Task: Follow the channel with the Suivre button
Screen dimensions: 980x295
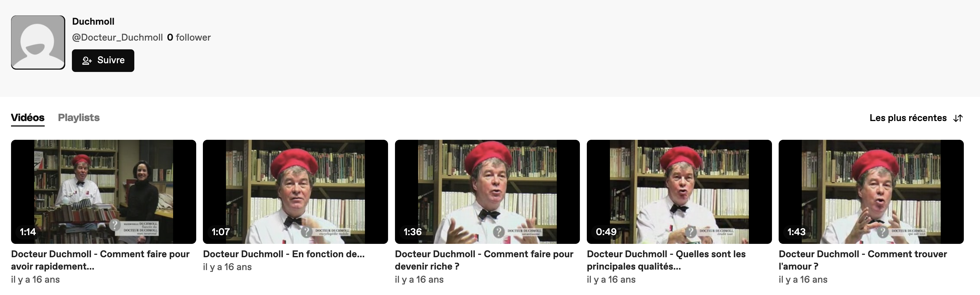Action: point(103,61)
